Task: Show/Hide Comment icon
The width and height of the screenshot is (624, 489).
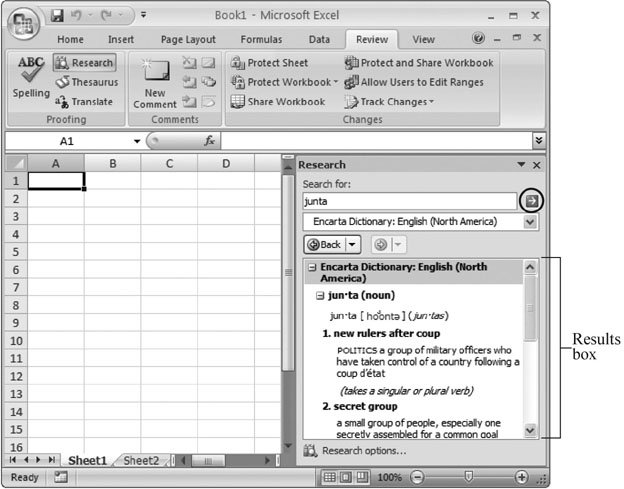Action: [x=208, y=63]
